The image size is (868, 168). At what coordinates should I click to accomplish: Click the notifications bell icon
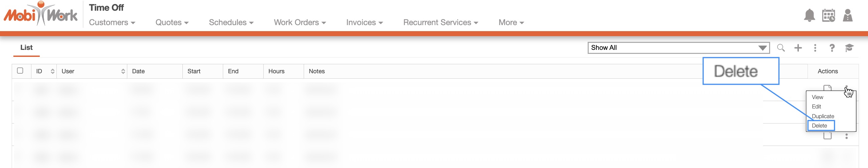coord(810,15)
